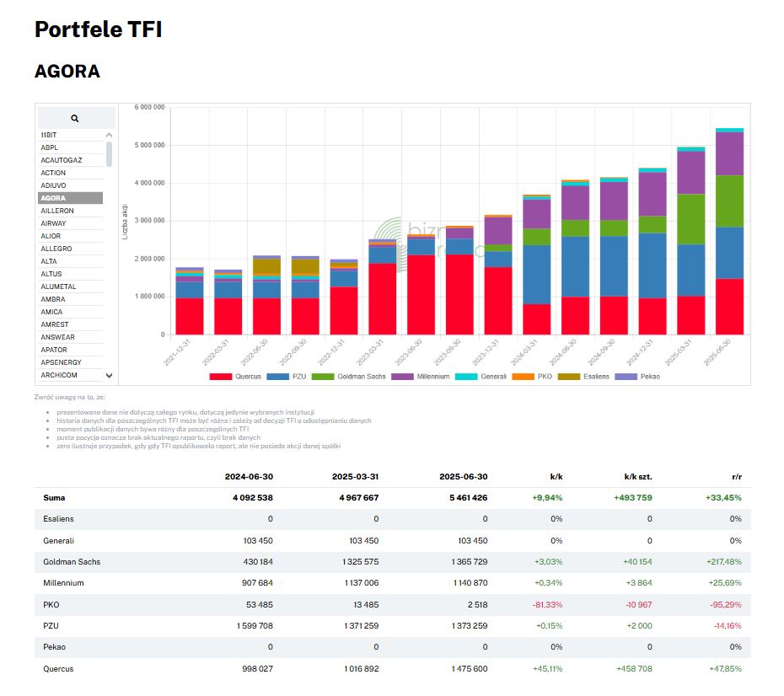Click the k/k szt. column header
784x696 pixels.
pyautogui.click(x=638, y=477)
